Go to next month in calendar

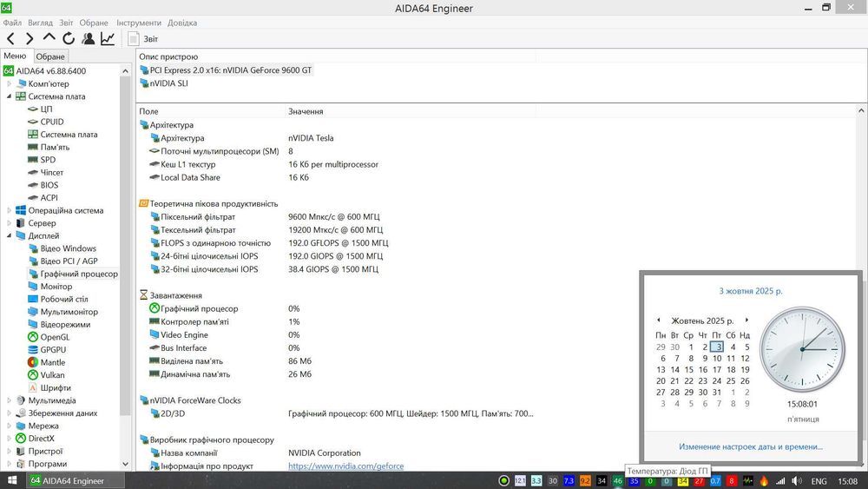[x=746, y=320]
